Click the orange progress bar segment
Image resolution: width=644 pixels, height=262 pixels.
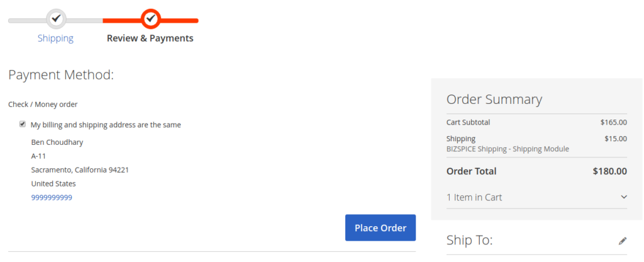(x=150, y=21)
